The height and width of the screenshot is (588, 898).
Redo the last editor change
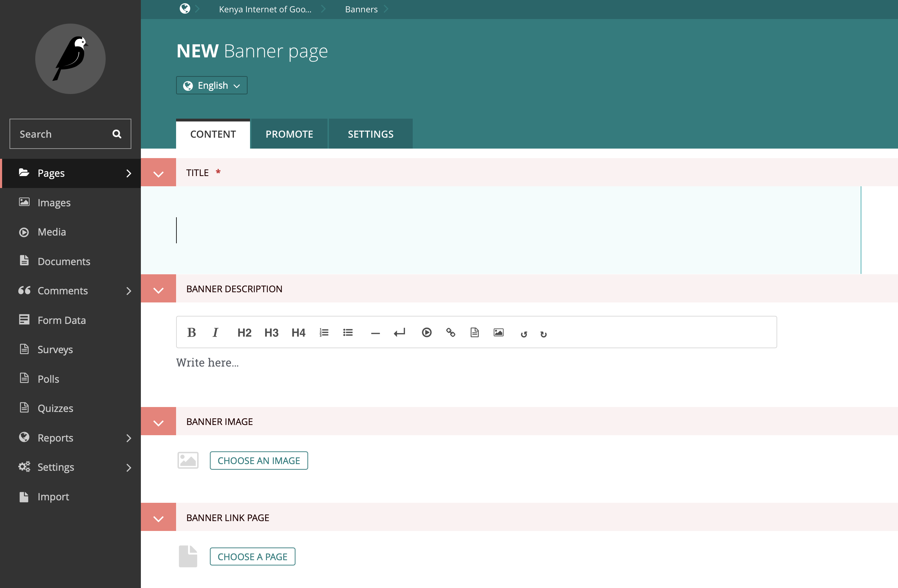[x=543, y=334]
